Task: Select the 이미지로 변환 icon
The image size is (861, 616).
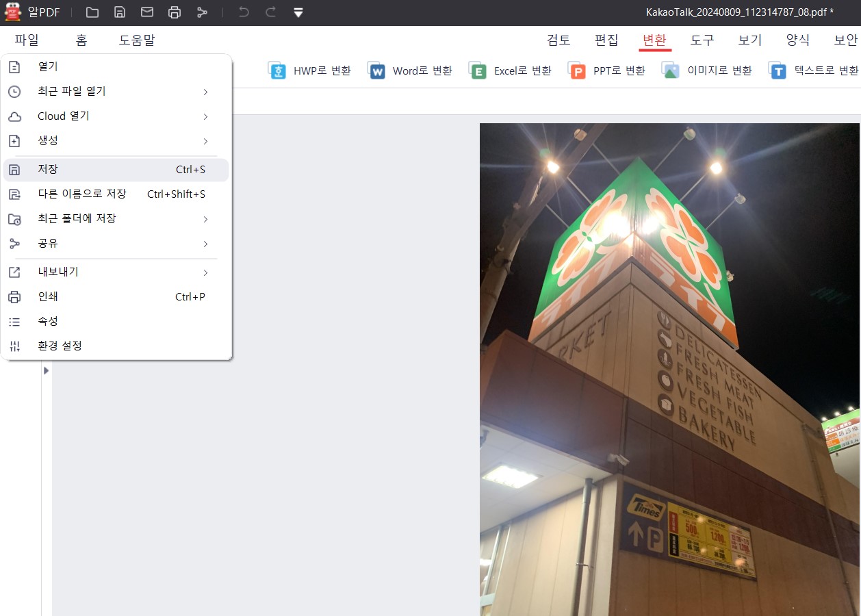Action: [667, 70]
